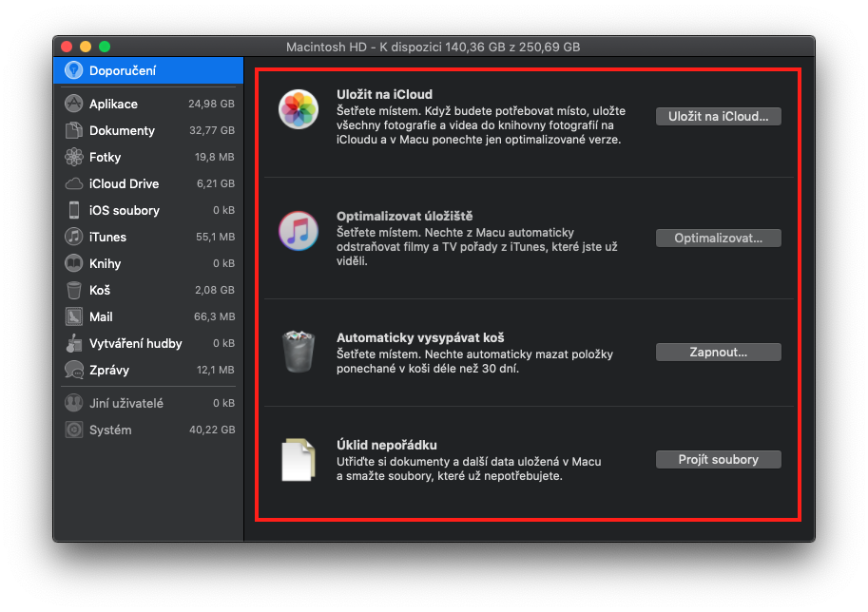Click Zapnout… to auto-empty trash
The height and width of the screenshot is (612, 868).
[x=718, y=352]
